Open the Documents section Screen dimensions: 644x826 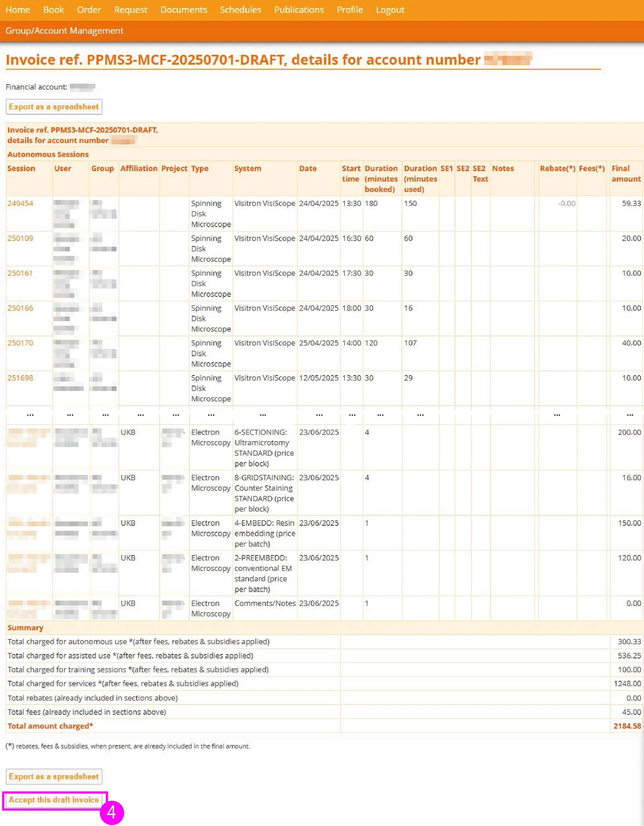183,9
